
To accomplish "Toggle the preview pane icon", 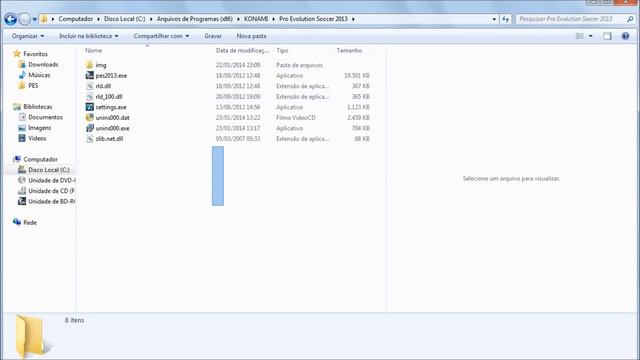I will pyautogui.click(x=607, y=36).
